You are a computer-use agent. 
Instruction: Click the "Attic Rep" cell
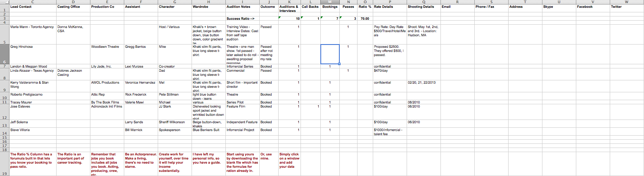click(107, 96)
